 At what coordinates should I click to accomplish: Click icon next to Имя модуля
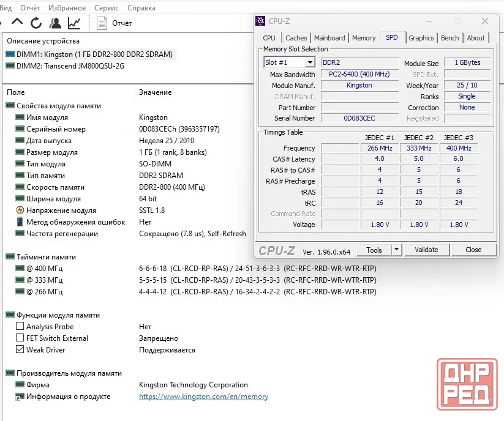pos(20,117)
